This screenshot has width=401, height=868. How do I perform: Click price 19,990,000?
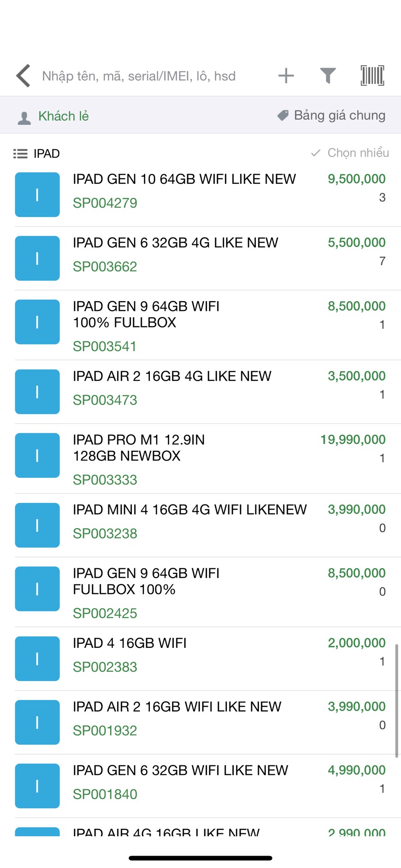(x=353, y=439)
